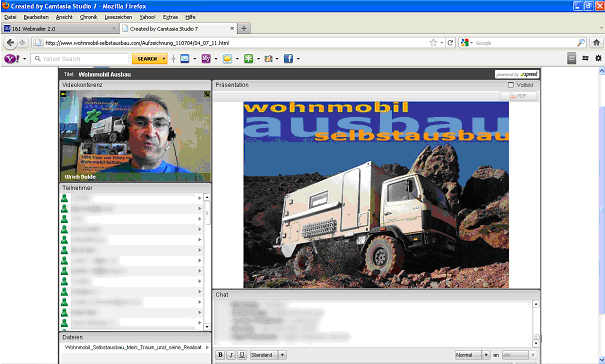Bookmark this page with star icon
Image resolution: width=605 pixels, height=364 pixels.
point(433,42)
